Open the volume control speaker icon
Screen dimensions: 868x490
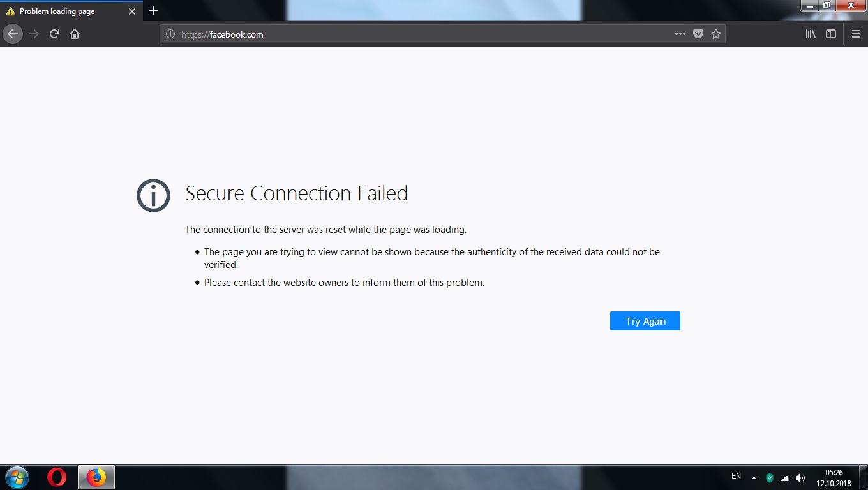(800, 477)
